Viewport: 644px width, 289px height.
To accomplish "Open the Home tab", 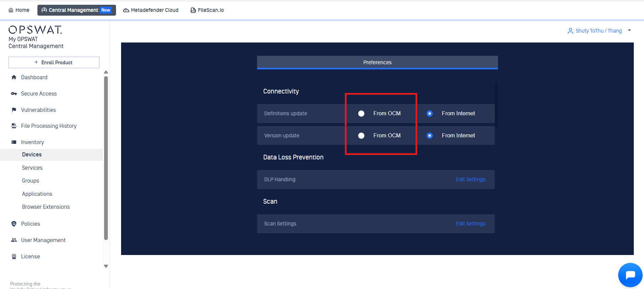I will click(19, 10).
